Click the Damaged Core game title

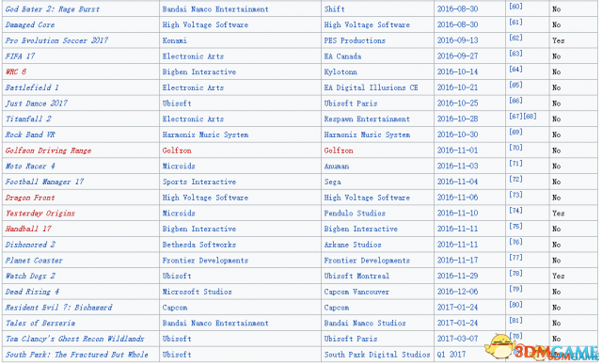click(30, 25)
